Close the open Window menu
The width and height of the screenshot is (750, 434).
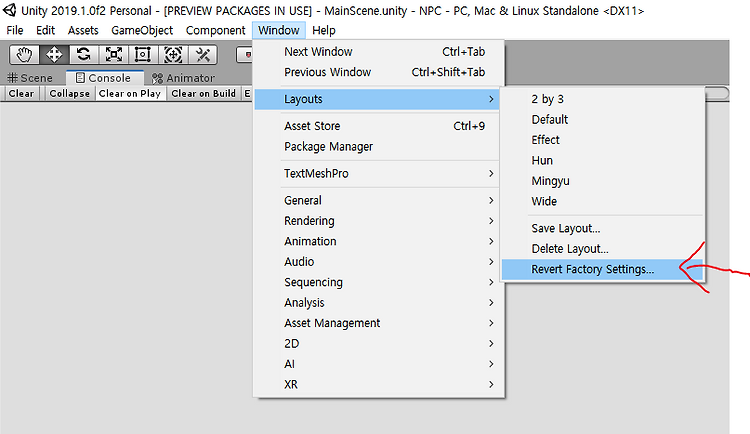pos(279,30)
